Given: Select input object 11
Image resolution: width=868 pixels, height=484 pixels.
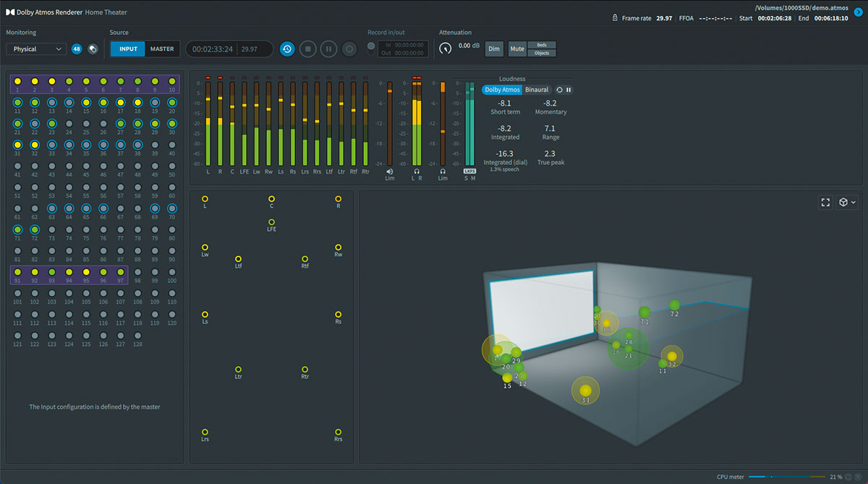Looking at the screenshot, I should [17, 103].
